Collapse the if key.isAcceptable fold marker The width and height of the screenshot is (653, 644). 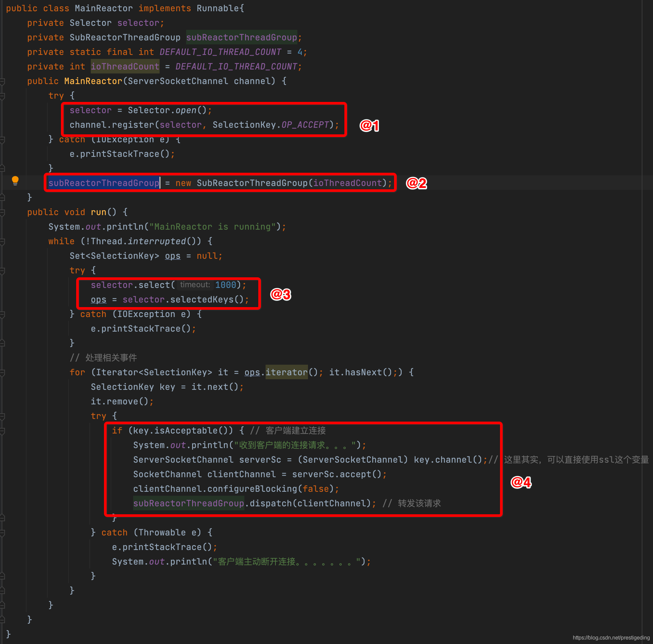pyautogui.click(x=2, y=431)
